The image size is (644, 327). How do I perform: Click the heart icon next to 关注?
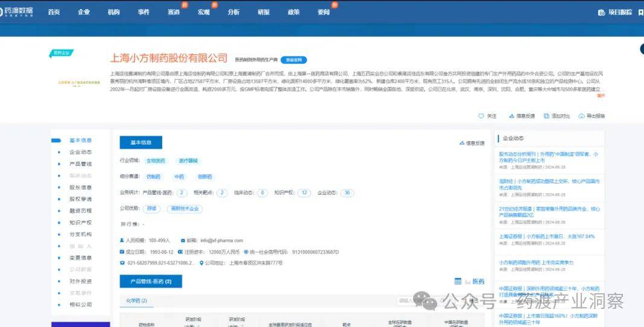(481, 116)
